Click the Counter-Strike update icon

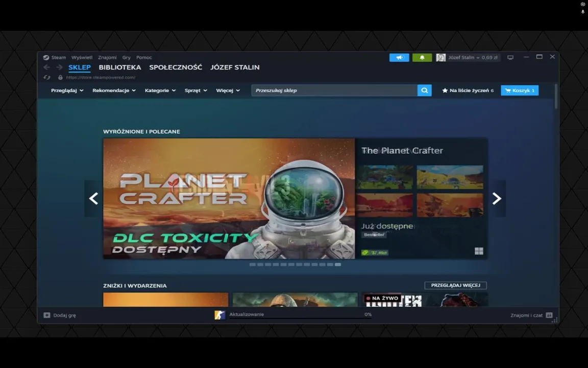220,315
